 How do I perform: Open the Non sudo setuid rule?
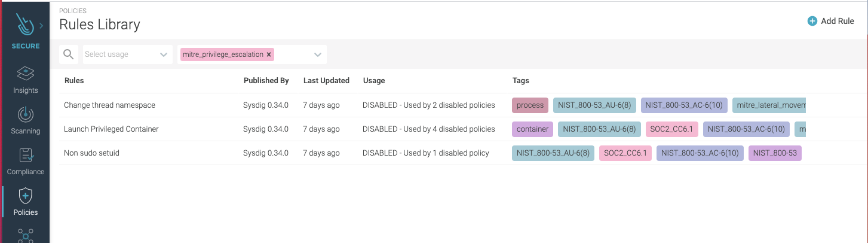coord(91,153)
